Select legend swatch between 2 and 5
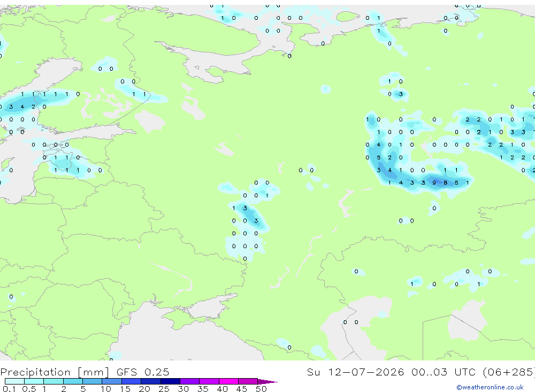535x392 pixels. tap(73, 381)
